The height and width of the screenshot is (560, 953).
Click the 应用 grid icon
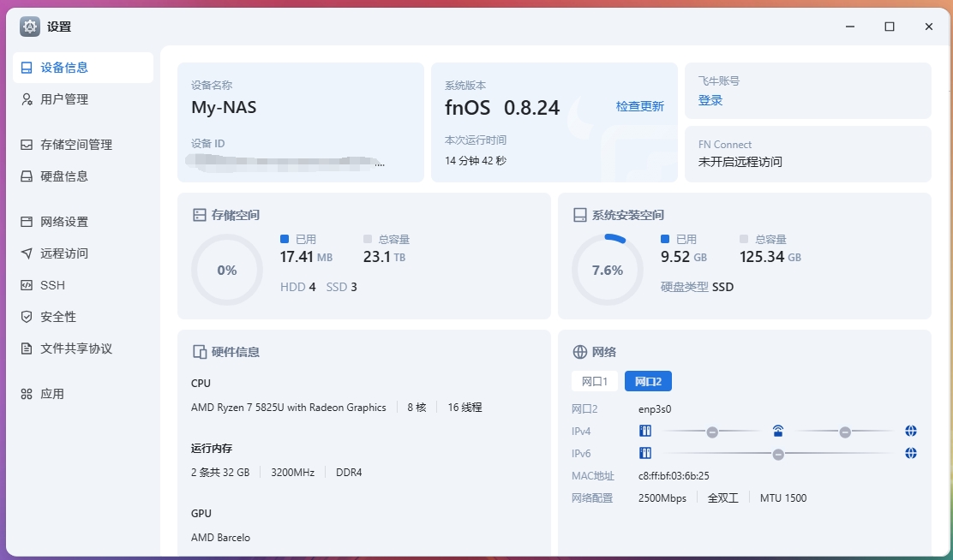point(27,394)
